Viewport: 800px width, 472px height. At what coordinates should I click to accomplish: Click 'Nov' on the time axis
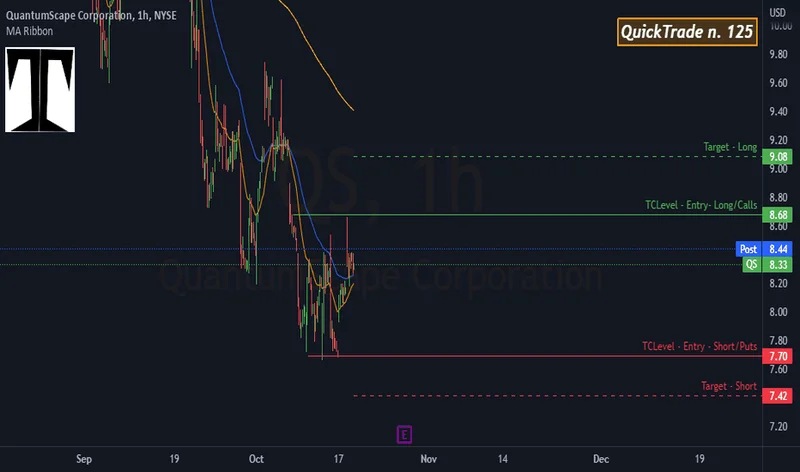click(428, 459)
